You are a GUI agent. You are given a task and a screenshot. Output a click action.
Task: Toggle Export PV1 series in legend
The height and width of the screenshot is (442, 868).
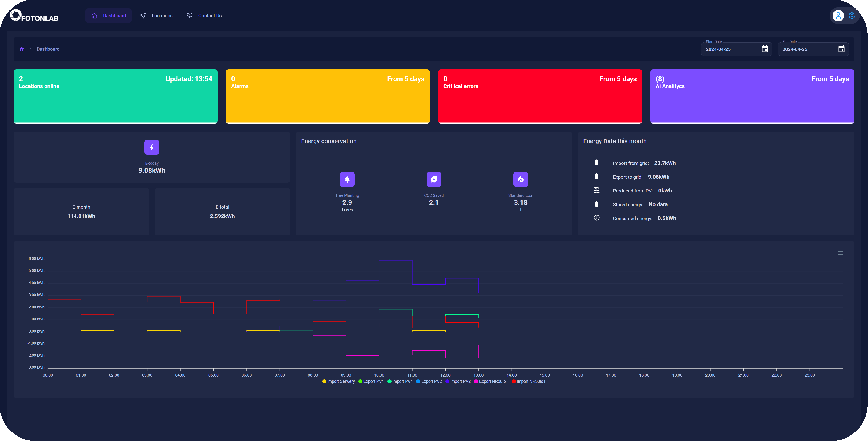point(371,382)
